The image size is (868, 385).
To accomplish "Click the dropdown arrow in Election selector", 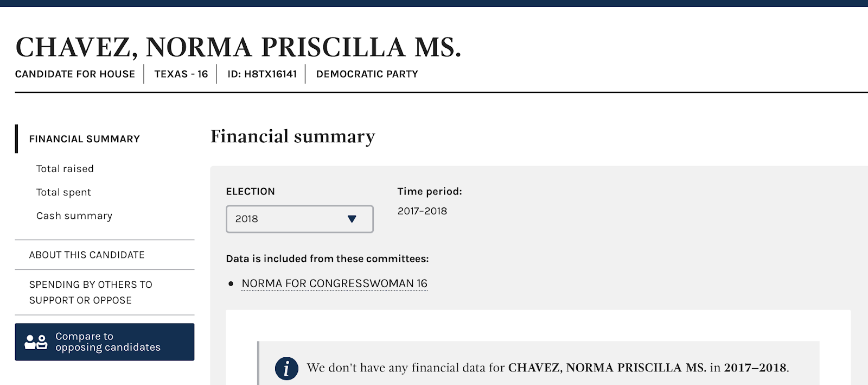I will click(x=352, y=219).
